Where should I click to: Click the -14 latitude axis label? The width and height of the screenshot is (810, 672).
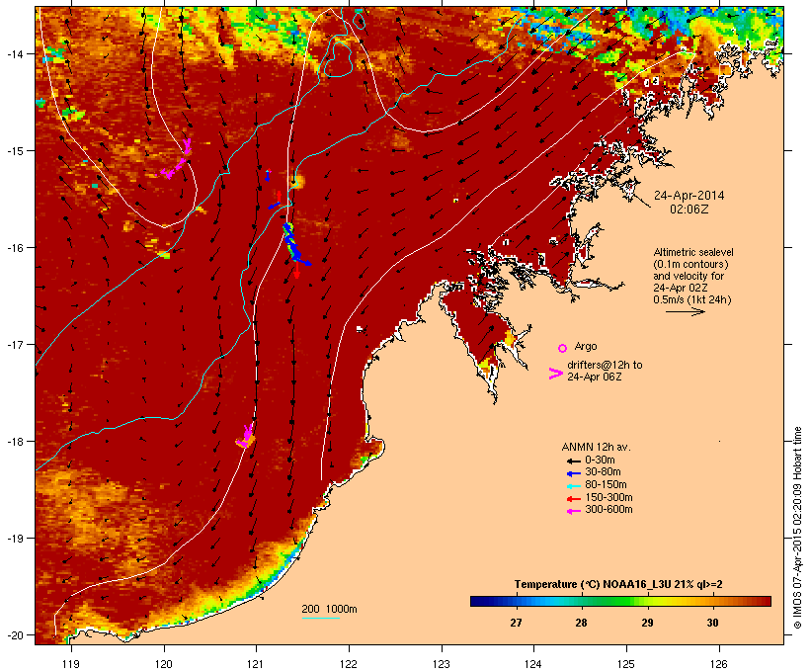click(x=15, y=53)
